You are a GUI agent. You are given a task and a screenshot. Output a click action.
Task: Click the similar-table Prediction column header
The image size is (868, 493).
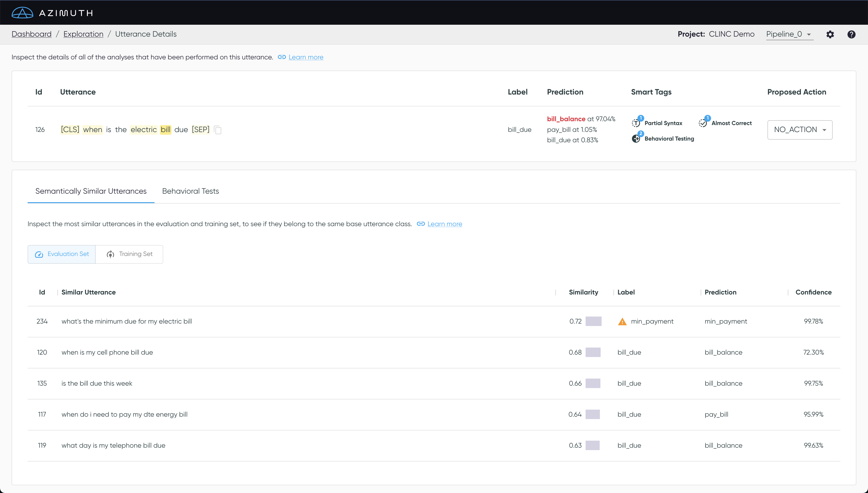pyautogui.click(x=720, y=292)
